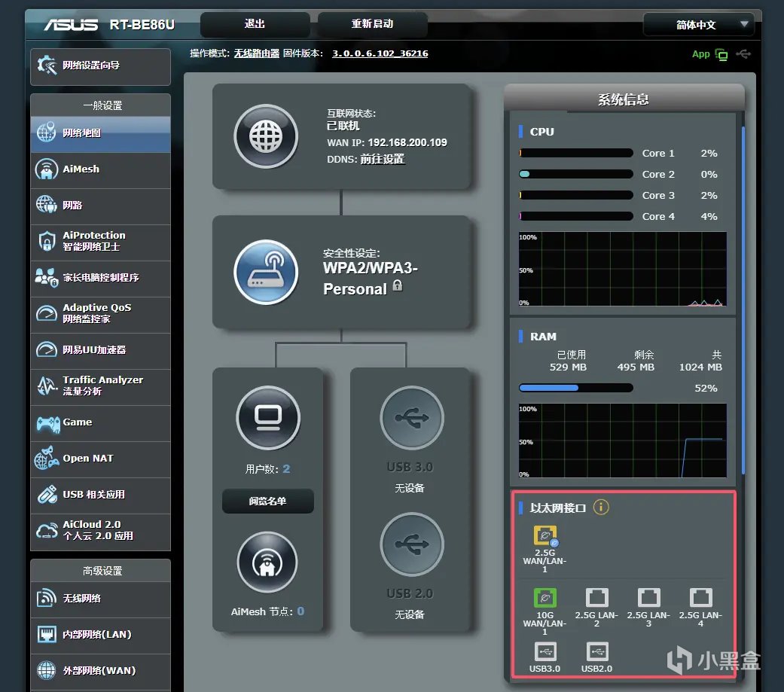This screenshot has height=692, width=784.
Task: Click the RAM usage progress bar
Action: [576, 388]
